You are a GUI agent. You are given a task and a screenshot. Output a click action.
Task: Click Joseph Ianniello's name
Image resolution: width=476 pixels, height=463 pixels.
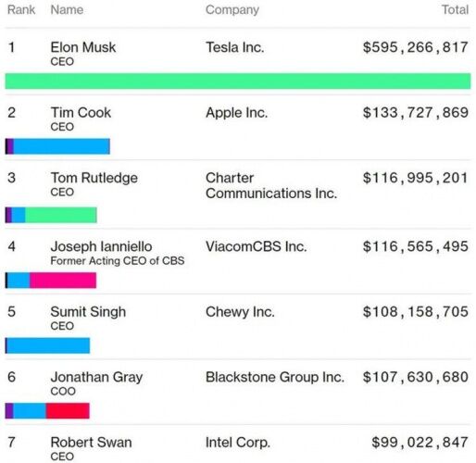pyautogui.click(x=101, y=247)
